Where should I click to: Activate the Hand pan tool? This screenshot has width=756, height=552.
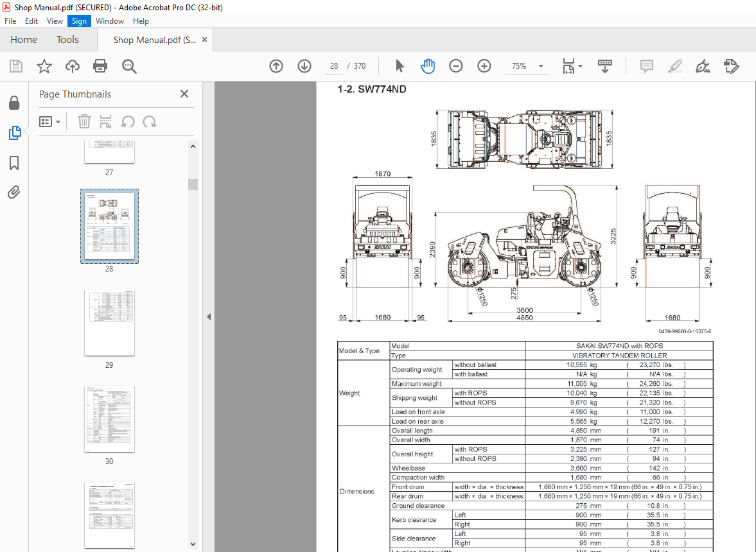[x=428, y=66]
